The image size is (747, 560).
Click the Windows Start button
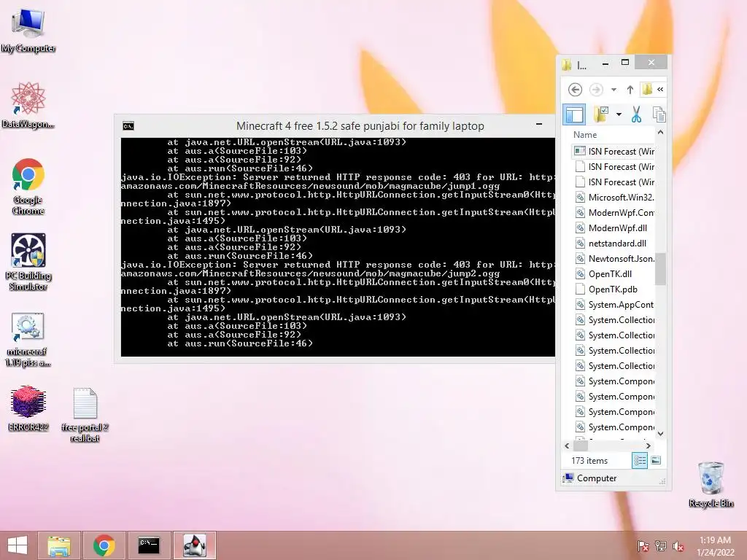pos(18,545)
